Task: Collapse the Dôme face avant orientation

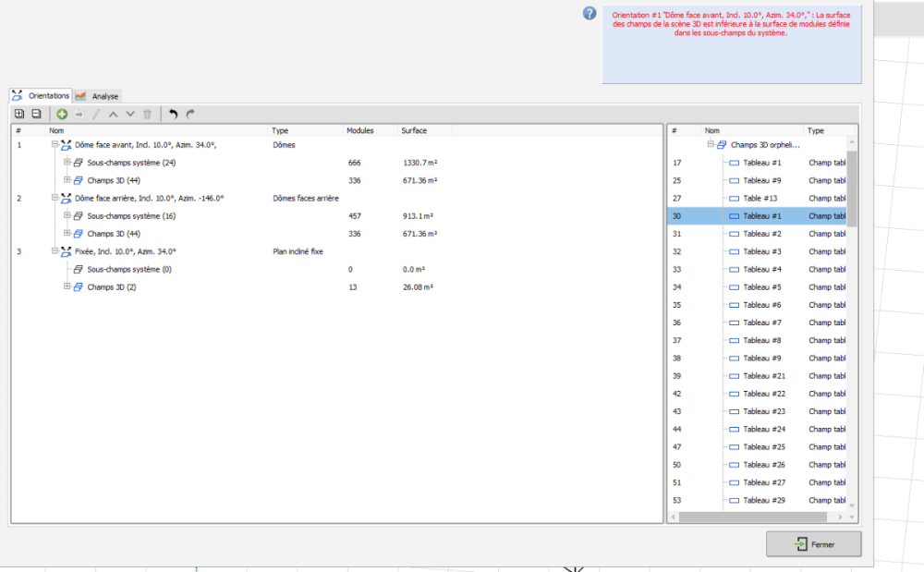Action: click(55, 145)
